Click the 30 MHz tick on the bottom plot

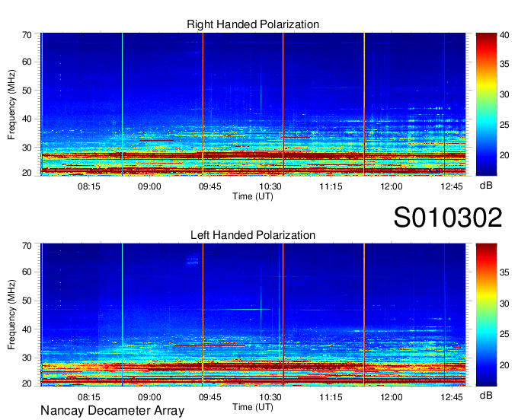[x=27, y=358]
